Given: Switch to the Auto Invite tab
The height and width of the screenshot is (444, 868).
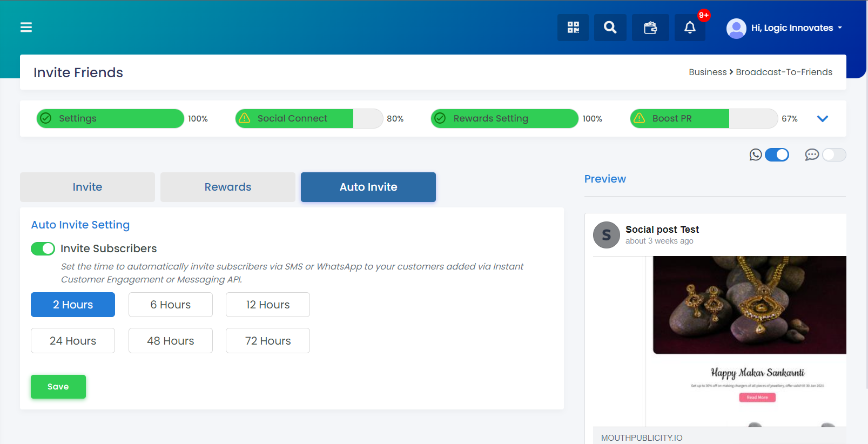Looking at the screenshot, I should [368, 187].
